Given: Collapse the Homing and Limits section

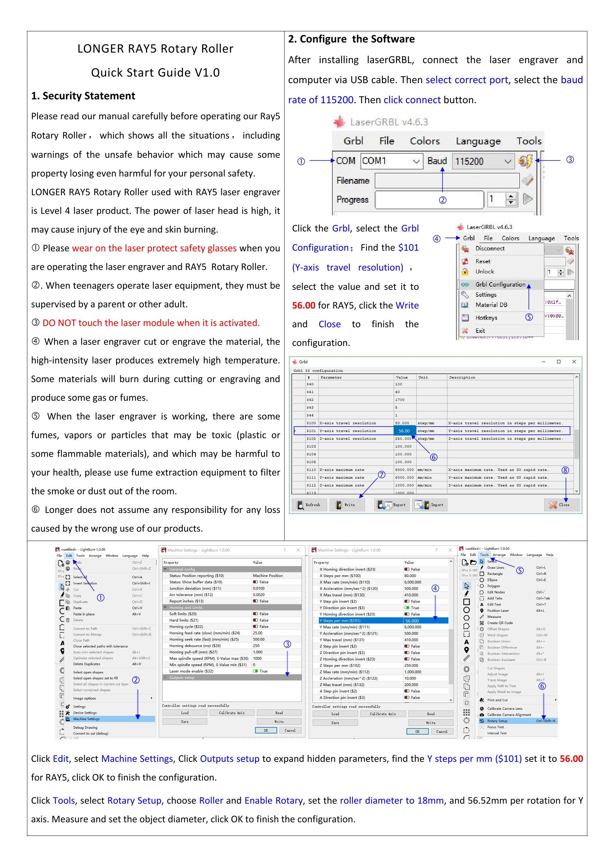Looking at the screenshot, I should [x=165, y=607].
